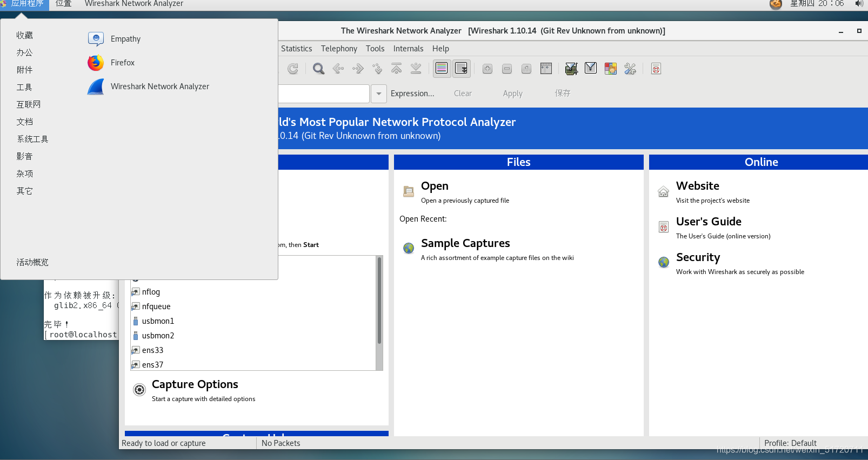868x460 pixels.
Task: Click the Clear filter button
Action: tap(463, 94)
